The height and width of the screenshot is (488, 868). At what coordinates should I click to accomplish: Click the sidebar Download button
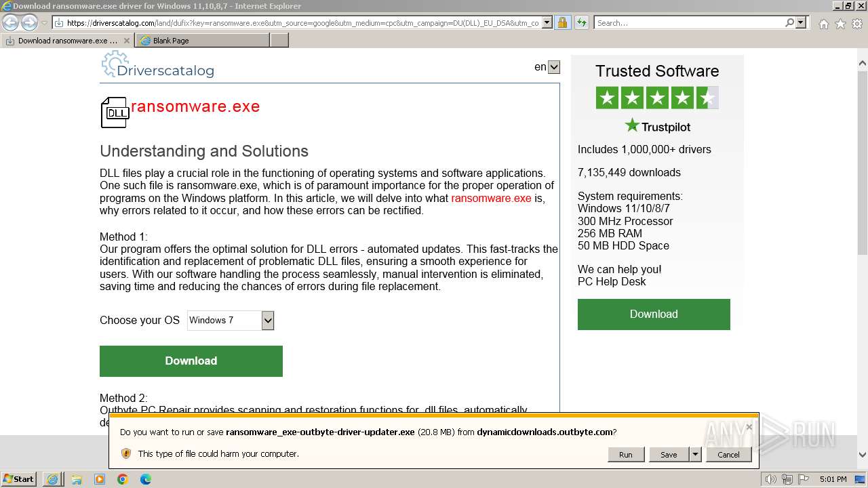pos(654,314)
